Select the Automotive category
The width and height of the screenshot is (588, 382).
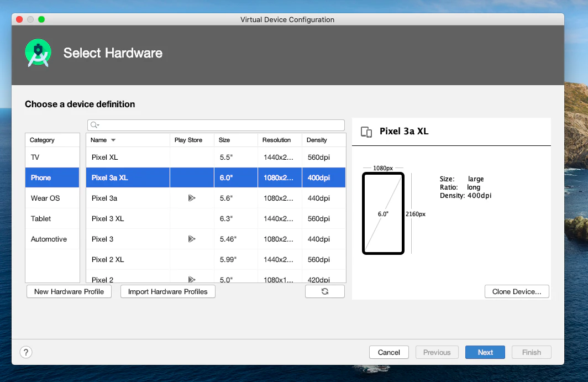[52, 239]
